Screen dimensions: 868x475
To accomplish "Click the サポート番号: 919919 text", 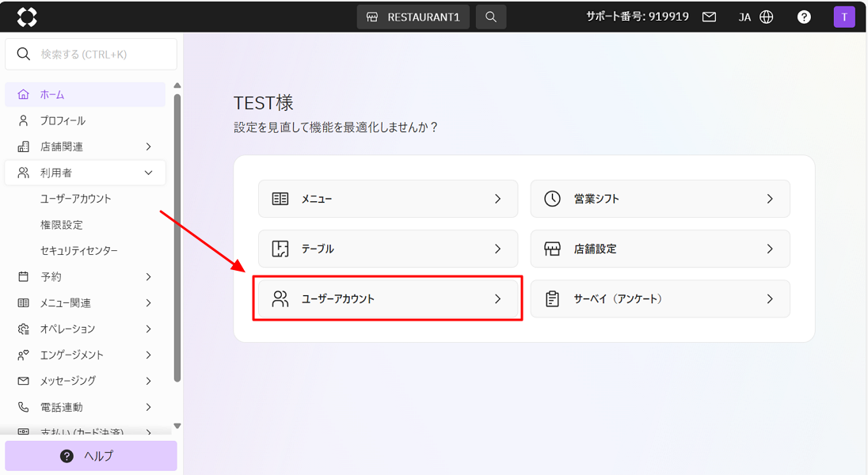I will pyautogui.click(x=638, y=17).
